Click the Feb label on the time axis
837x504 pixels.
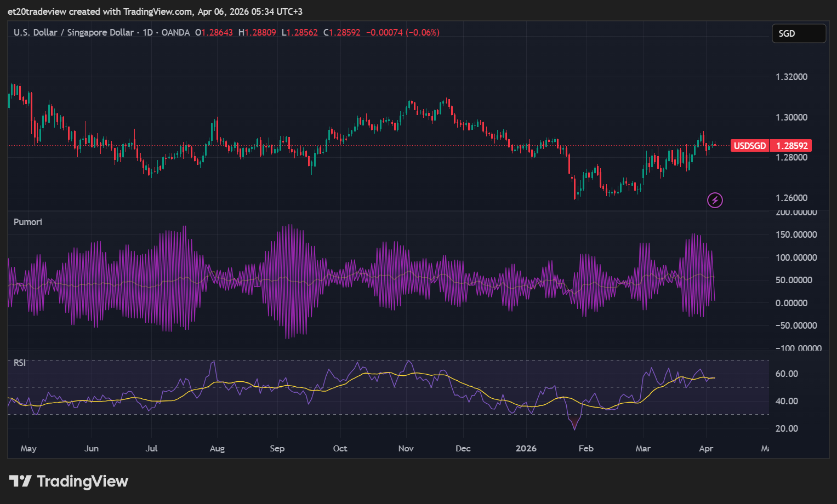586,448
